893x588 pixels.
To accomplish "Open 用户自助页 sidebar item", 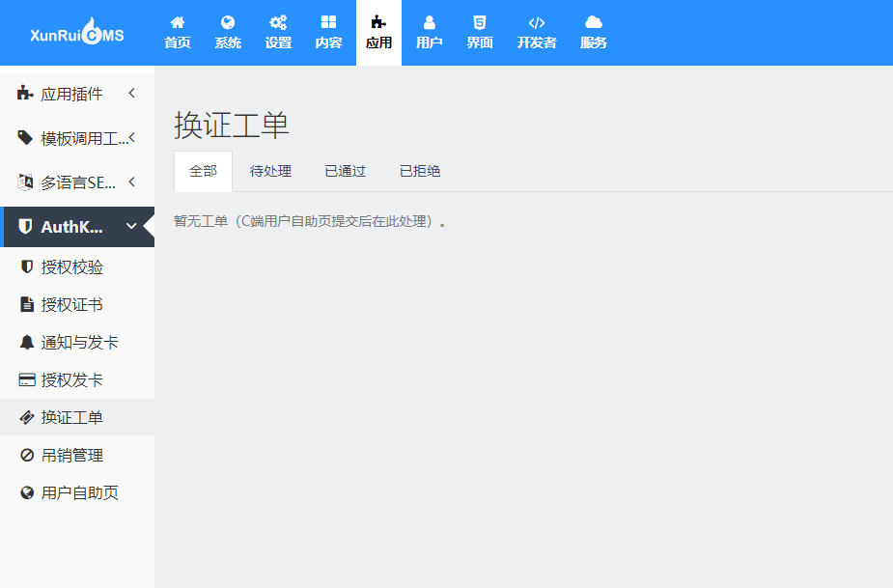I will point(77,492).
